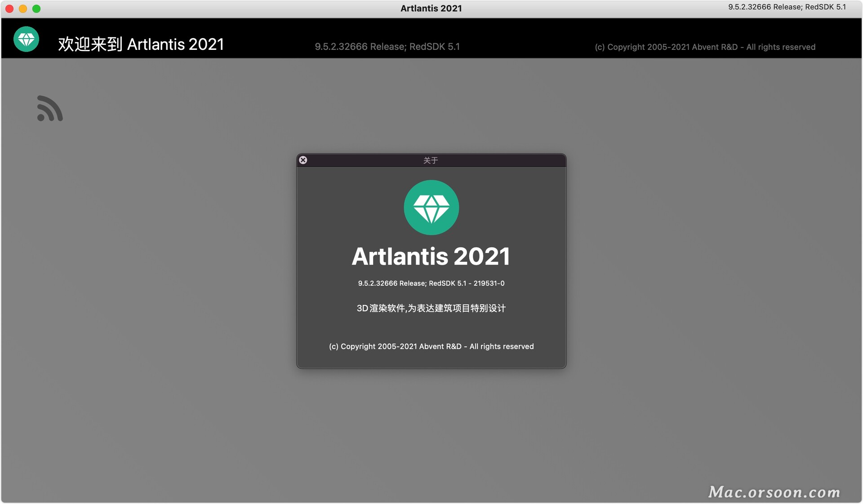The image size is (863, 504).
Task: Click the Chinese 3D rendering description text
Action: coord(431,308)
